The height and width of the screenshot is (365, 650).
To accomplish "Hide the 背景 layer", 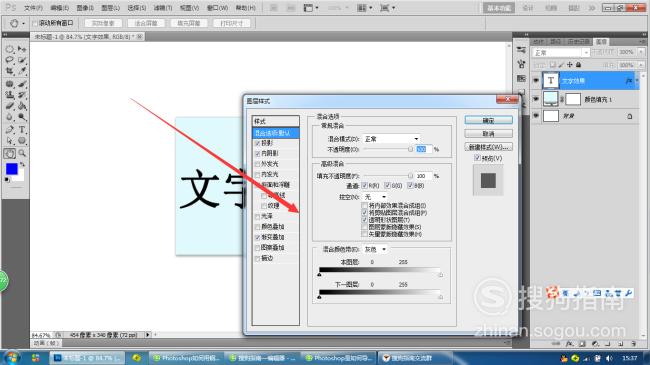I will click(536, 116).
